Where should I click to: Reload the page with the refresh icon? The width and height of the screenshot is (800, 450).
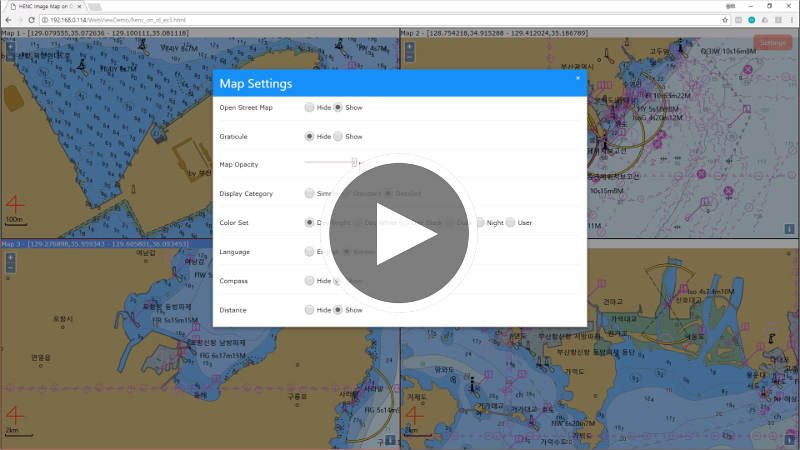[x=33, y=20]
